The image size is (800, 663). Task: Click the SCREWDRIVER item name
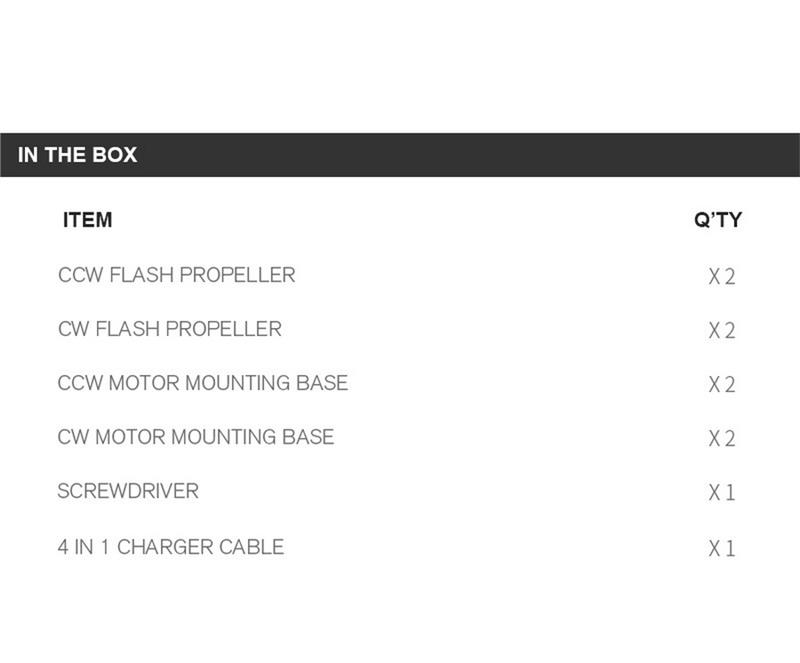pyautogui.click(x=128, y=491)
